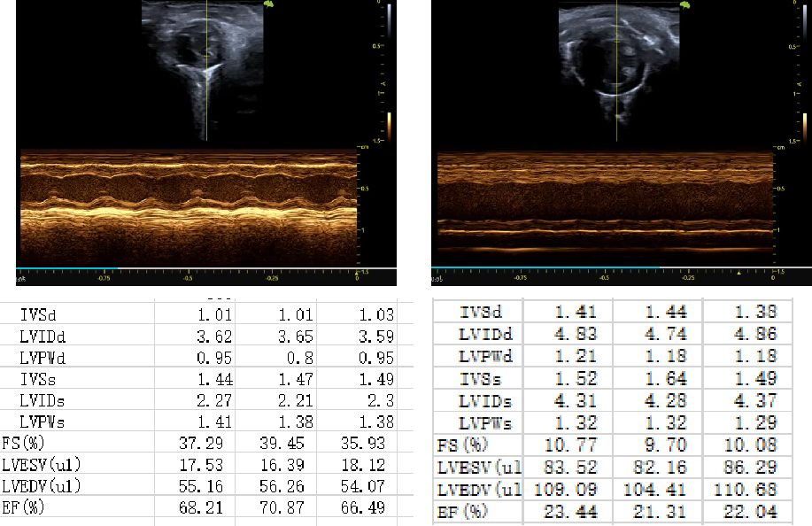Click the green mouse orientation icon on right scan

pyautogui.click(x=684, y=5)
